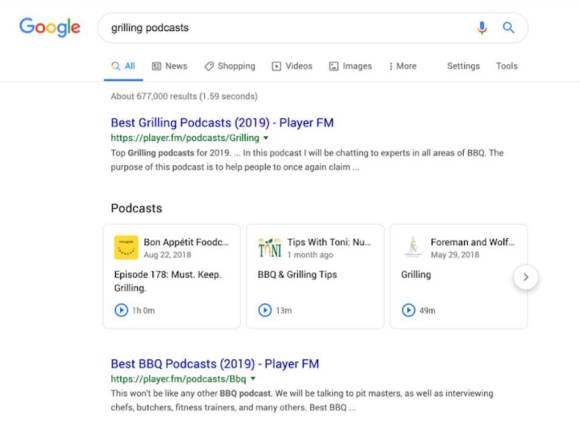580x430 pixels.
Task: Play the BBQ & Grilling Tips episode
Action: (x=265, y=310)
